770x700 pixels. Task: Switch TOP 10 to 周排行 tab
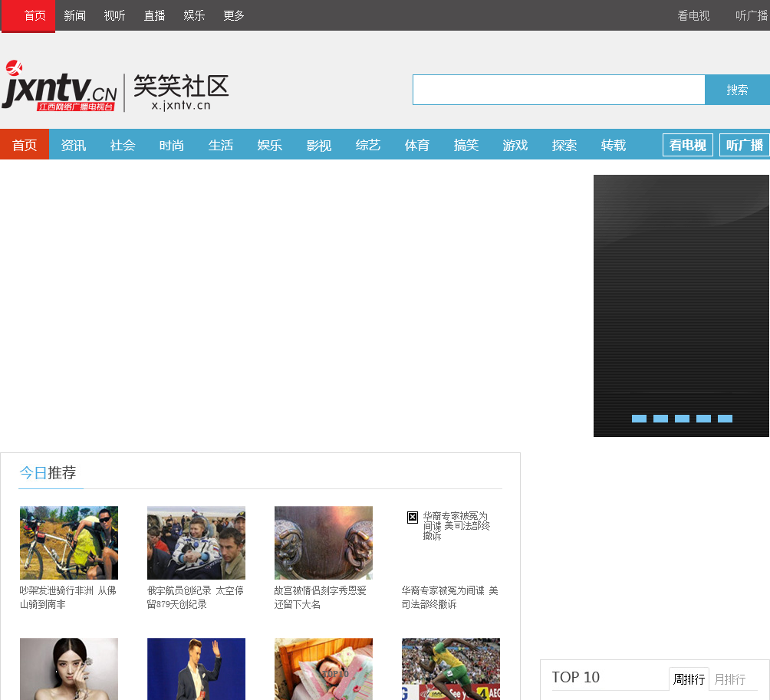689,679
